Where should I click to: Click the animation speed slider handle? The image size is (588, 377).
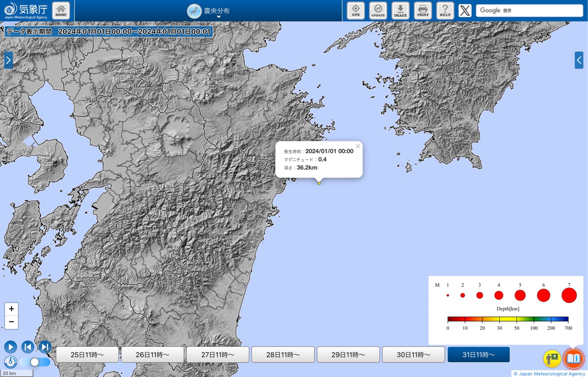(x=35, y=362)
